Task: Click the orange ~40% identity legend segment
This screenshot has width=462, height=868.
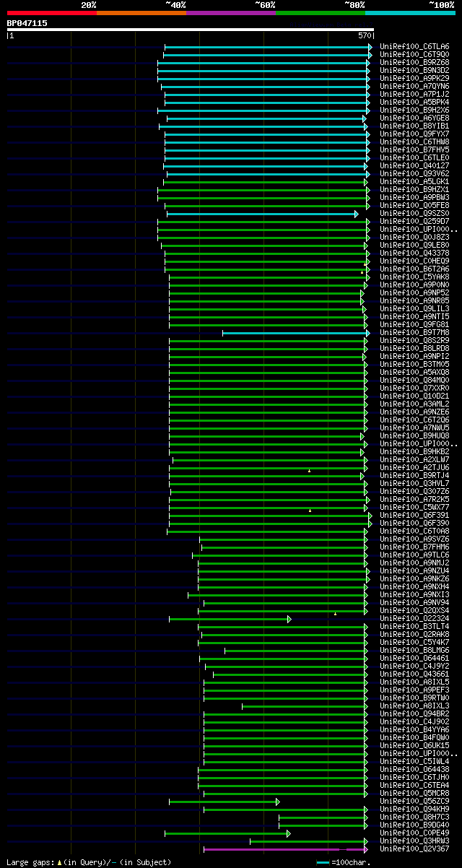Action: click(141, 12)
